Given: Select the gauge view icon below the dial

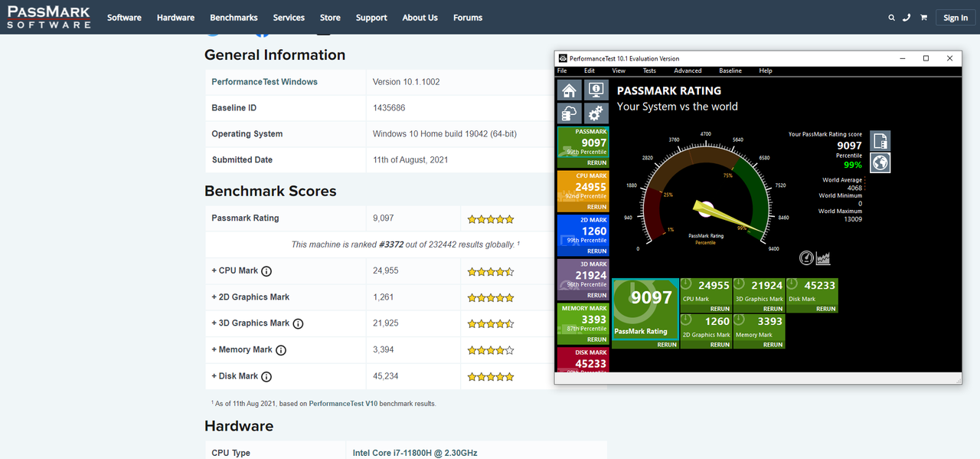Looking at the screenshot, I should (x=806, y=258).
